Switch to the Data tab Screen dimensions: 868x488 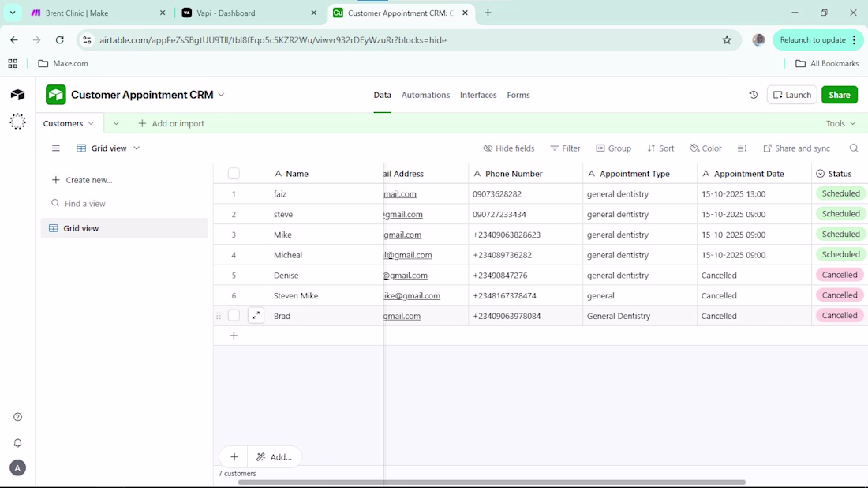tap(382, 95)
